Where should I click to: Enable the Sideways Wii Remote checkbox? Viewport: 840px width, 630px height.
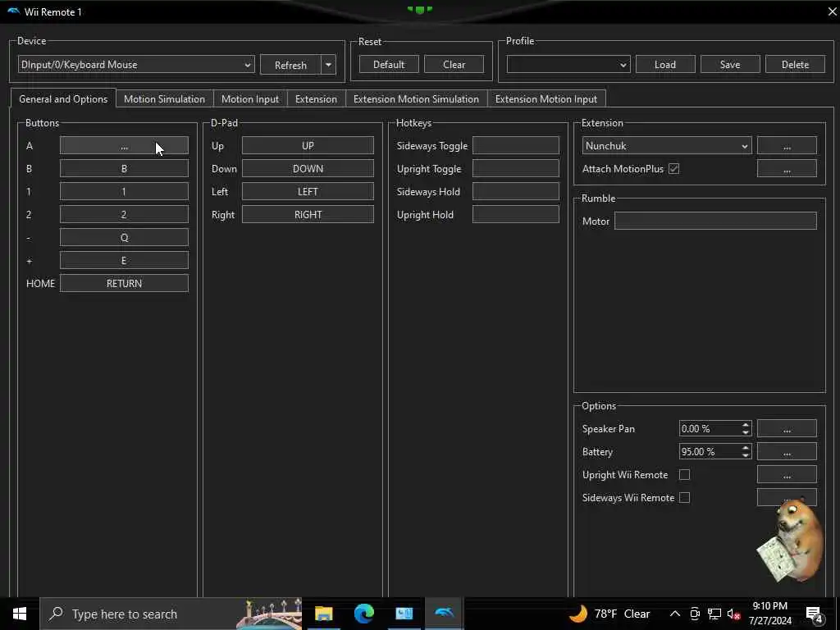pos(685,498)
